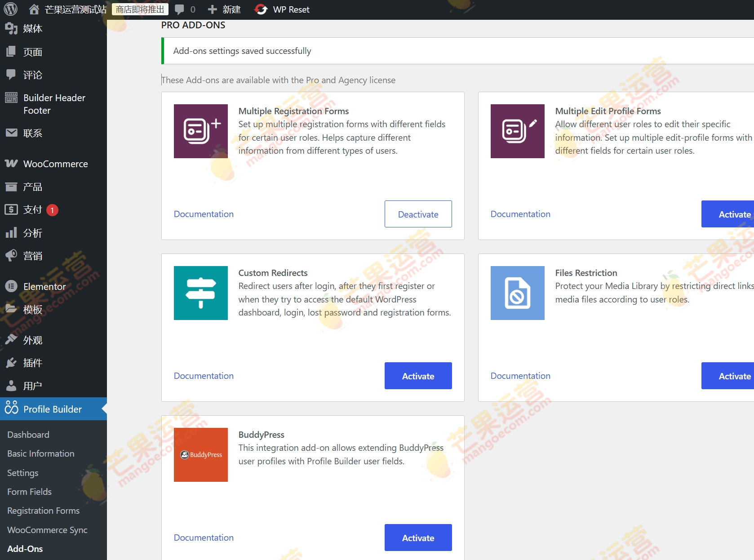The width and height of the screenshot is (754, 560).
Task: Select the Profile Builder sidebar icon
Action: (x=12, y=409)
